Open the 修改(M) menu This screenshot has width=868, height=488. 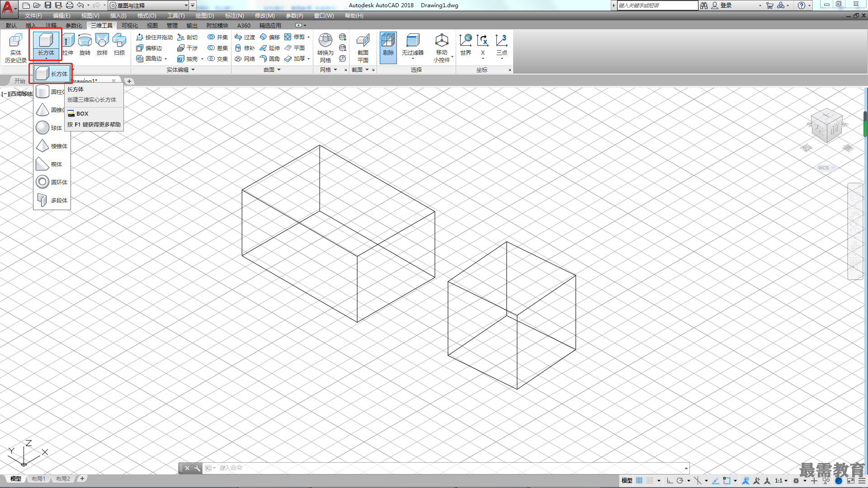pos(264,16)
